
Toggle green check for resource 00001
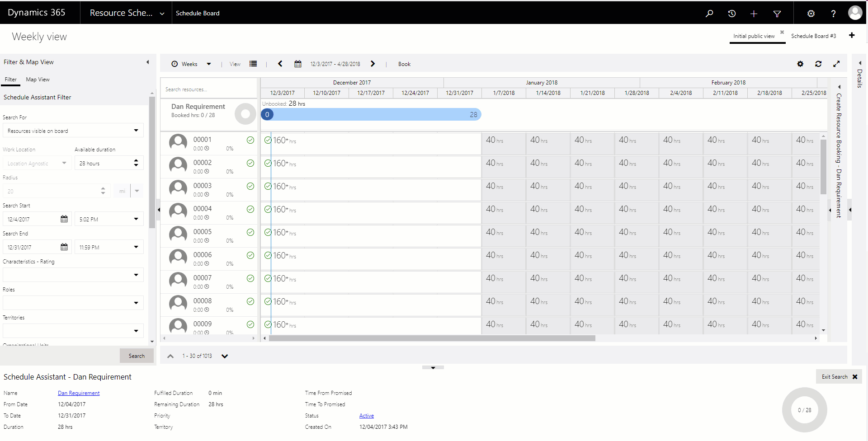tap(250, 140)
